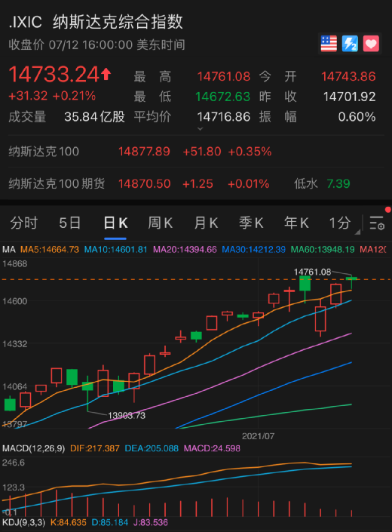Viewport: 392px width, 532px height.
Task: Tap the pink heart favorite icon
Action: pyautogui.click(x=371, y=44)
